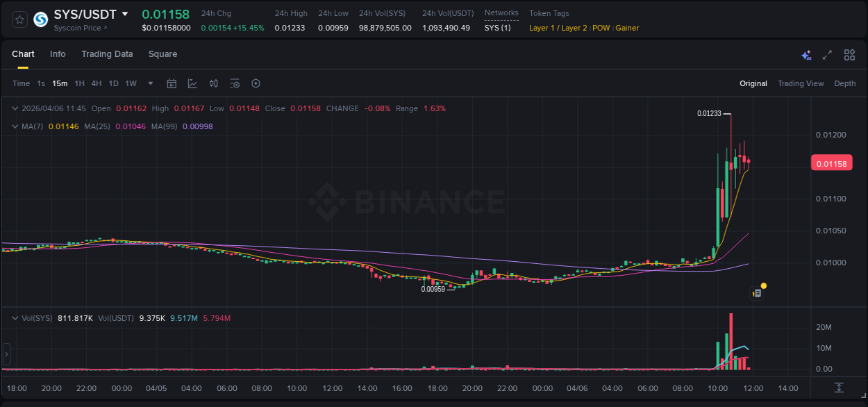This screenshot has height=407, width=868.
Task: Open more time intervals dropdown
Action: [150, 83]
